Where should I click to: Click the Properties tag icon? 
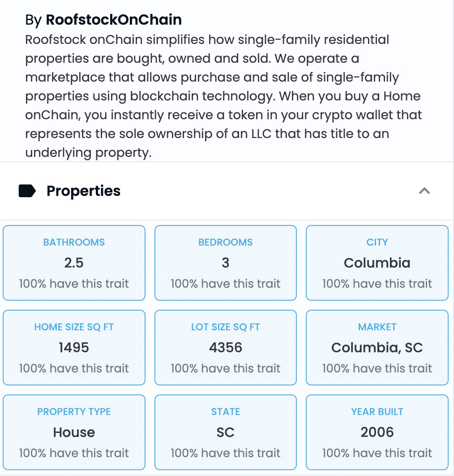27,191
